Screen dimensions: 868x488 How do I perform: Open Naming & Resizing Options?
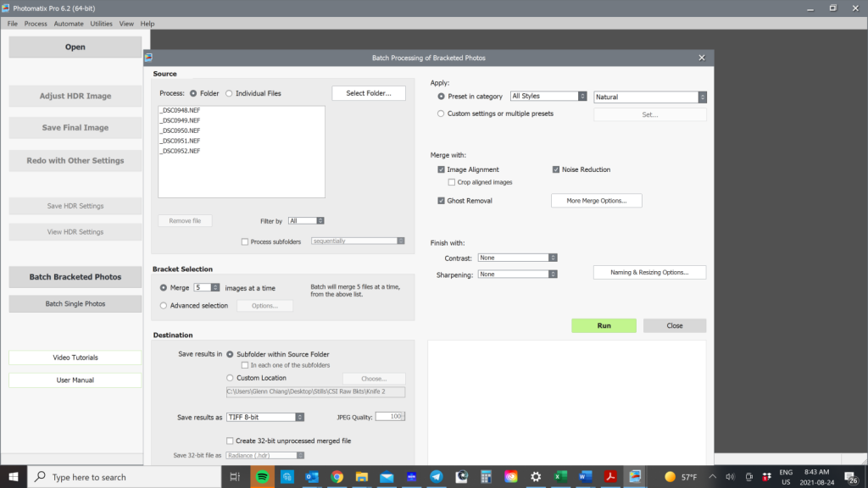[649, 272]
